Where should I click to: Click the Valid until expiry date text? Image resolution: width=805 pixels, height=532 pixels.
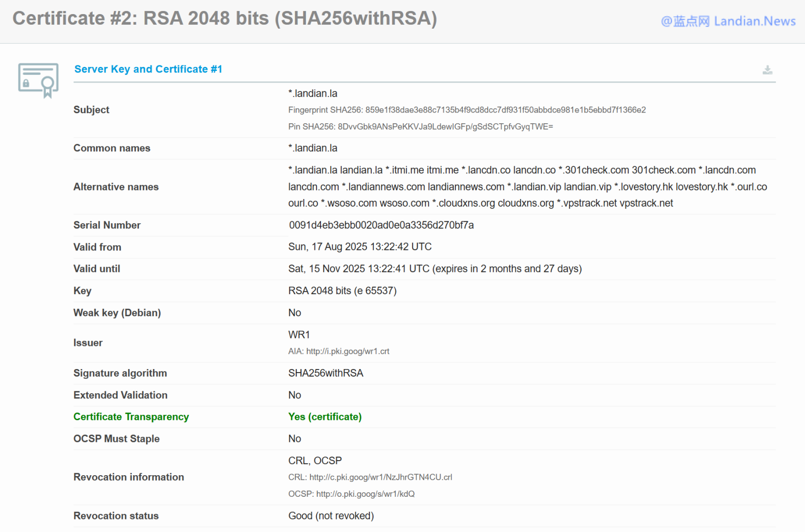tap(434, 269)
